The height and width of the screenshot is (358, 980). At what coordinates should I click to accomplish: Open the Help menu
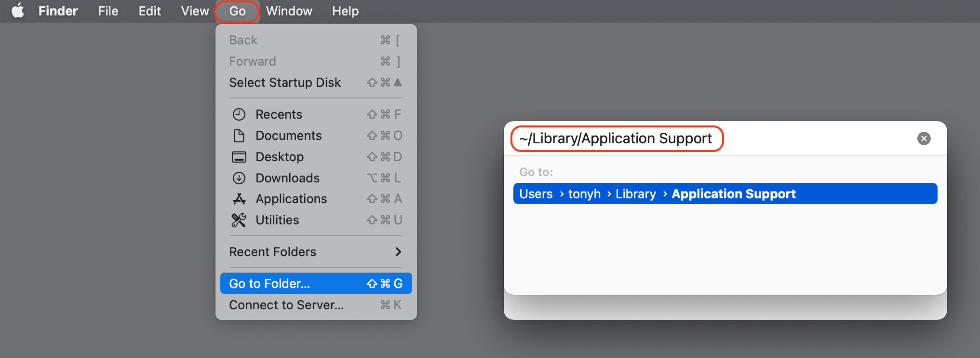point(345,11)
